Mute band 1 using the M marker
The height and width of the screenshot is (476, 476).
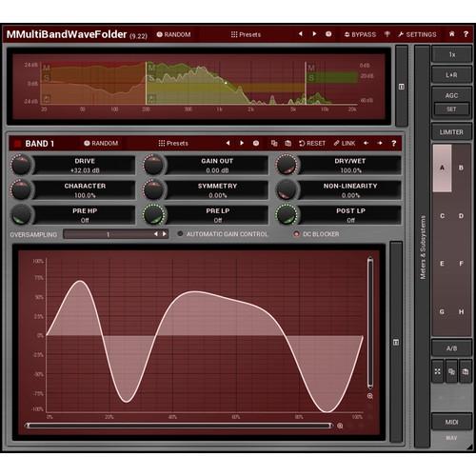click(x=47, y=68)
